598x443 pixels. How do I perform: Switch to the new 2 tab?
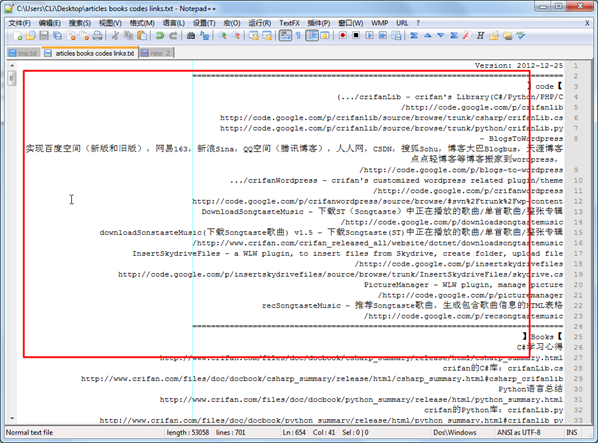[156, 53]
